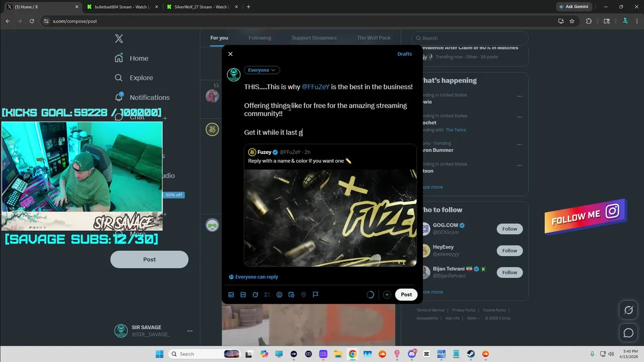This screenshot has height=362, width=644.
Task: Click the flag icon in composer toolbar
Action: pyautogui.click(x=315, y=295)
